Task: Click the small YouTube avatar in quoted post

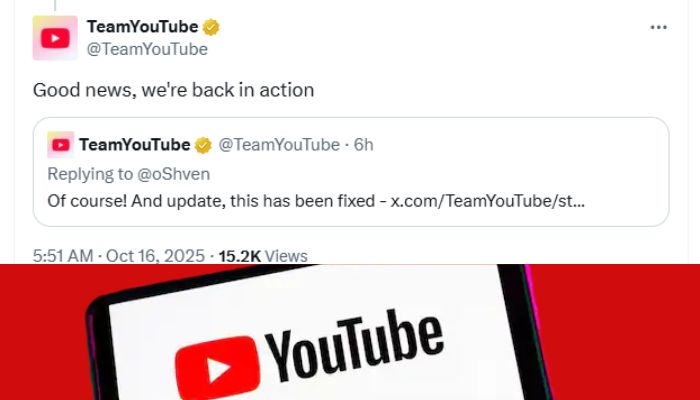Action: [x=60, y=145]
